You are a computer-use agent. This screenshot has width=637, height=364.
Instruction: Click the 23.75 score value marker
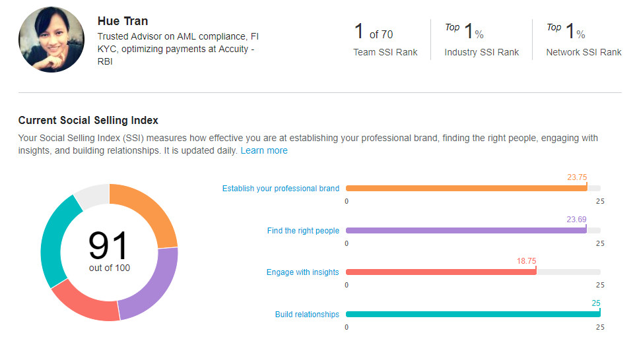[577, 177]
